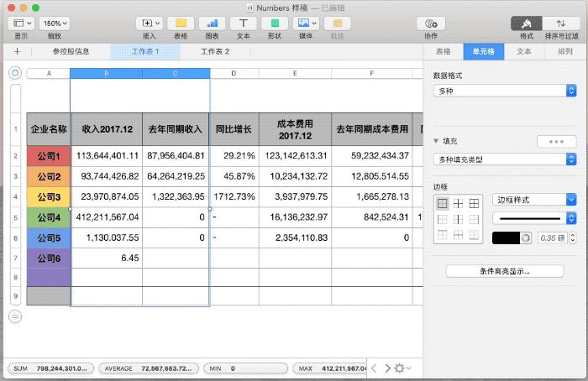Open the data format dropdown showing 多种
Screen dimensions: 588x381
tap(505, 91)
